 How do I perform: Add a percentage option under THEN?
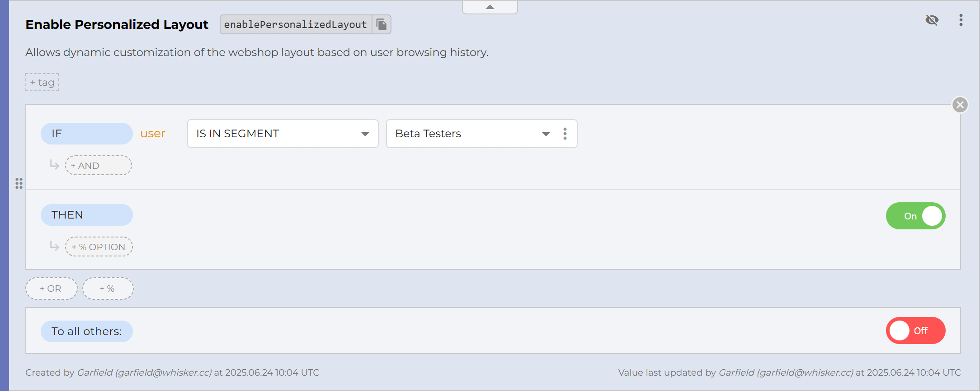[x=99, y=247]
